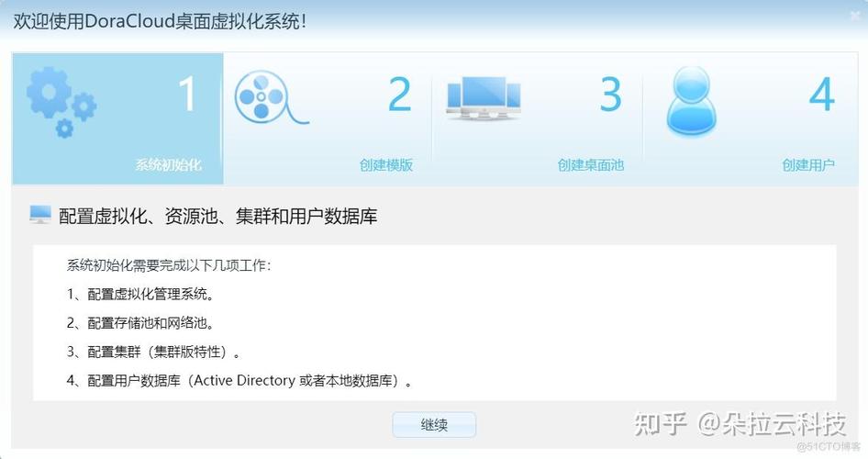Open the 创建桌面池 step
Image resolution: width=868 pixels, height=459 pixels.
590,165
